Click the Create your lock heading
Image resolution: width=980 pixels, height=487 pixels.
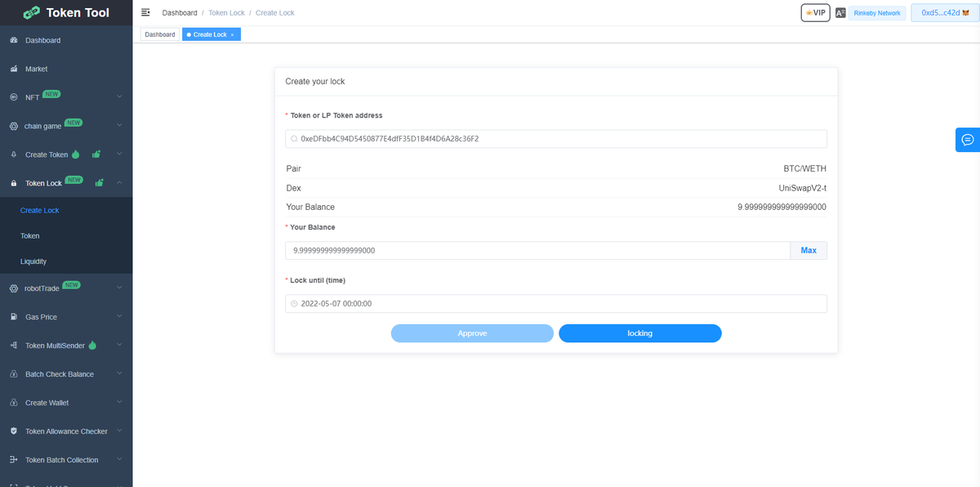tap(314, 82)
